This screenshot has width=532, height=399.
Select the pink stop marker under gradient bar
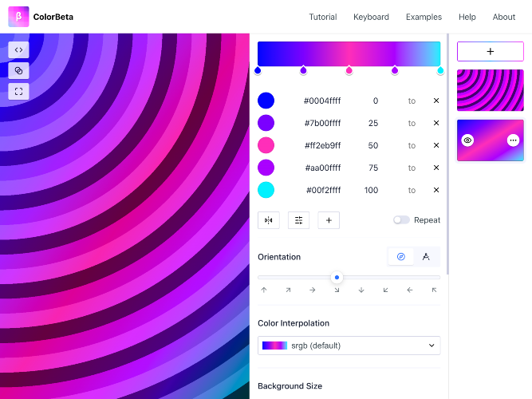[x=349, y=70]
